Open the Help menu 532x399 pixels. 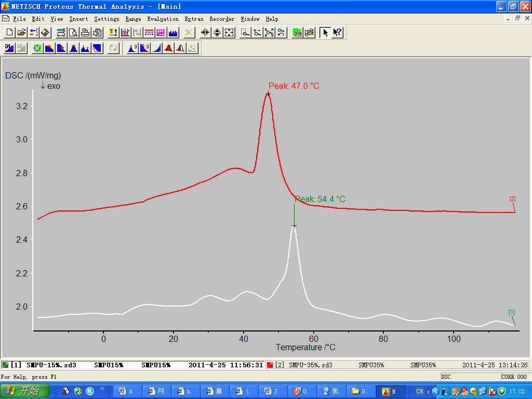tap(272, 19)
